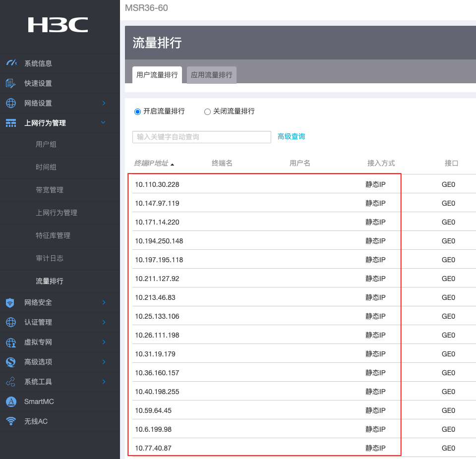The height and width of the screenshot is (459, 476).
Task: Expand 高级选项 chevron
Action: 104,362
